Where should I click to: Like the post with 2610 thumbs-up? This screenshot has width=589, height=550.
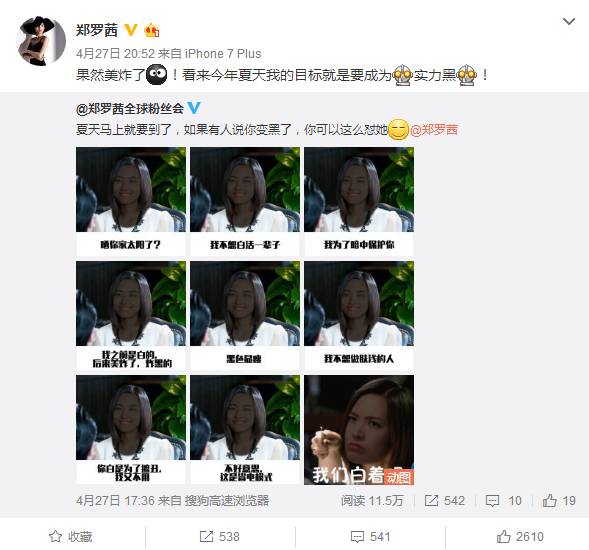coord(520,536)
